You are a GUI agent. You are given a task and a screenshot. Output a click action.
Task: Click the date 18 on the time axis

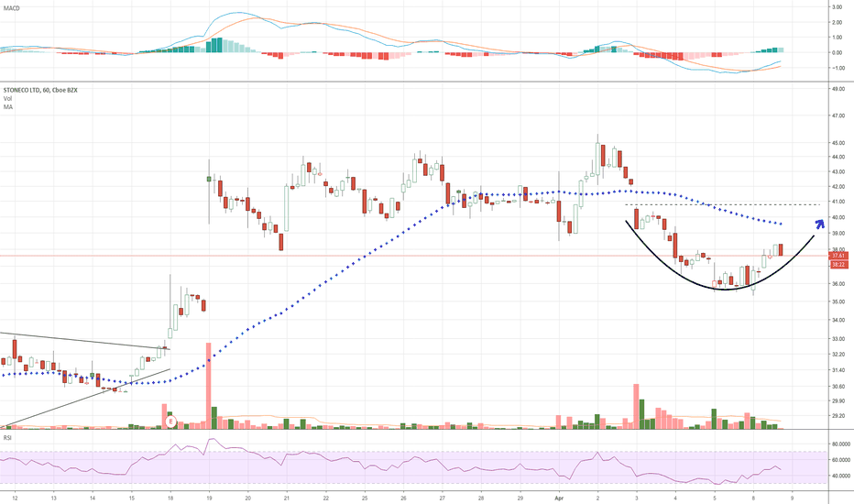pyautogui.click(x=170, y=498)
